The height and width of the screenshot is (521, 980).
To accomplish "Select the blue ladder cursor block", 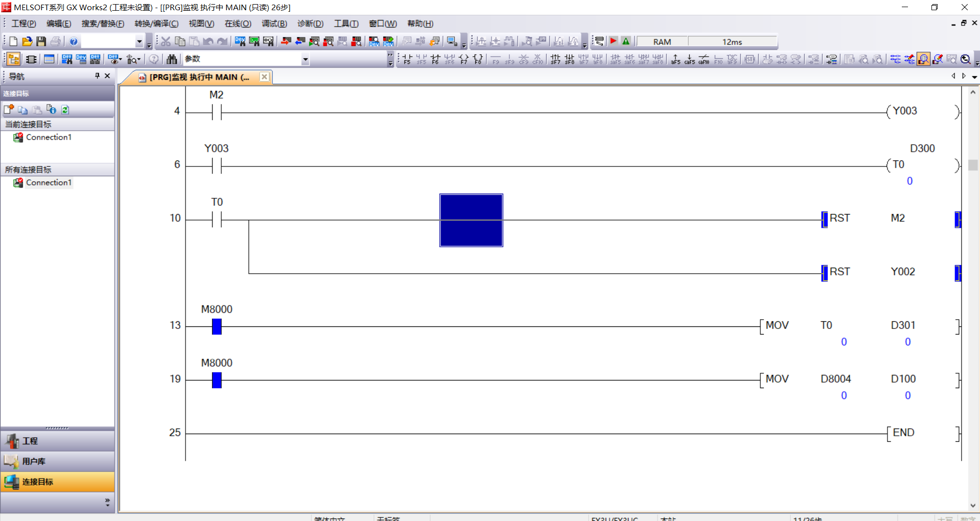I will click(471, 220).
